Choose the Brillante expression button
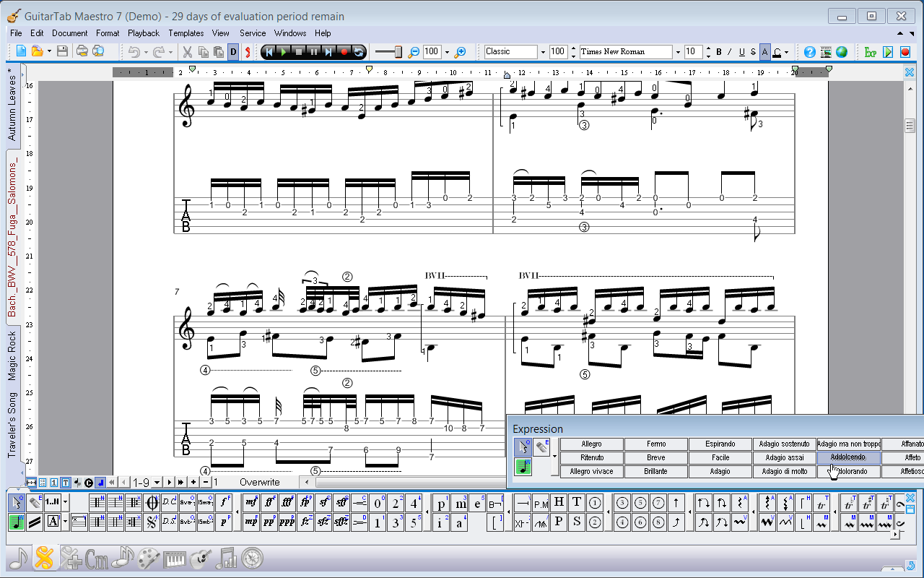This screenshot has width=924, height=578. pyautogui.click(x=655, y=471)
